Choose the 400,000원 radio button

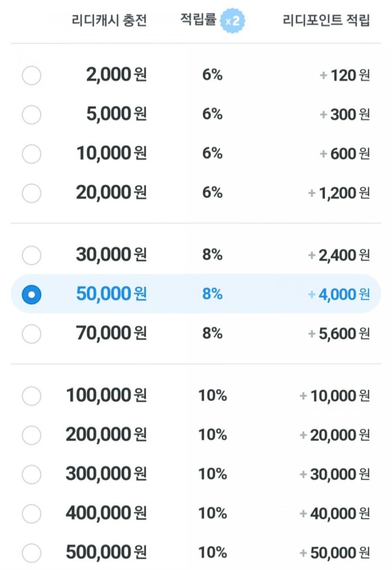tap(32, 514)
